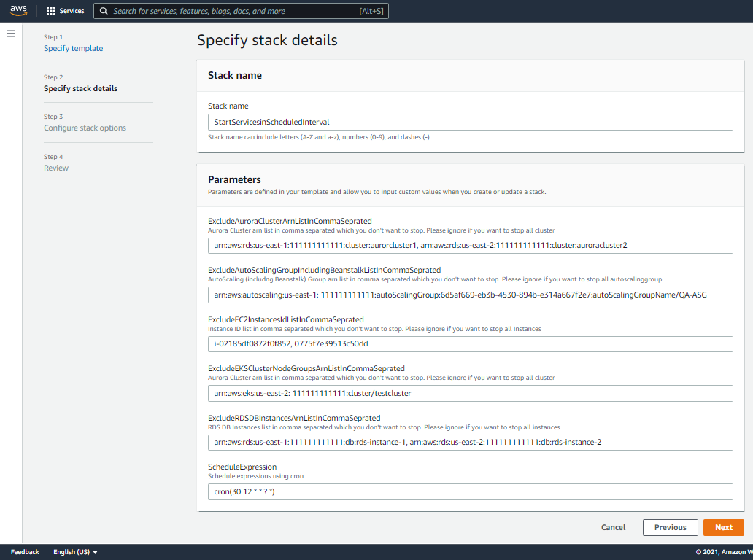This screenshot has width=753, height=560.
Task: Click the ExcludeEC2InstancesIdListInCommaSeprated field
Action: point(471,343)
